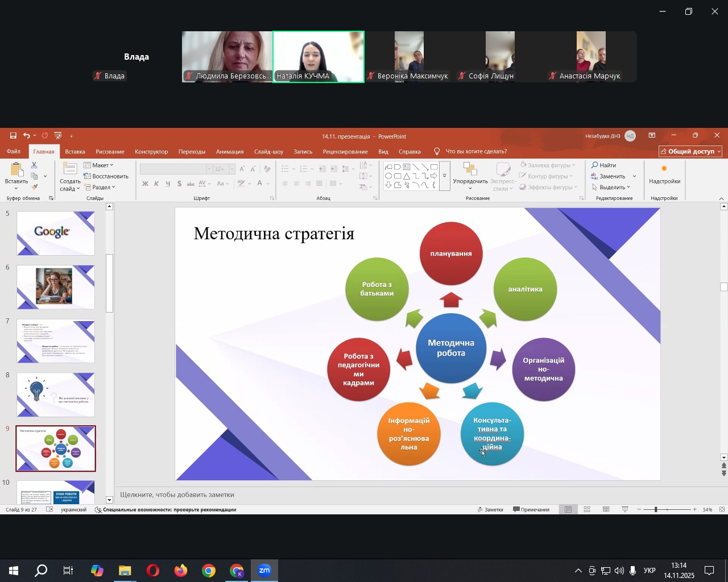Screen dimensions: 728x582
Task: Click the Undo arrow icon
Action: point(26,136)
